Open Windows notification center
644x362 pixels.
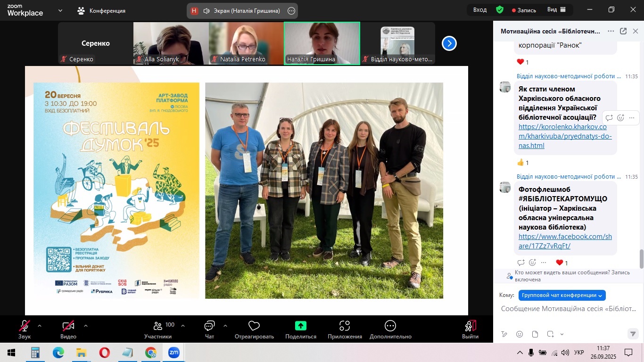[628, 353]
